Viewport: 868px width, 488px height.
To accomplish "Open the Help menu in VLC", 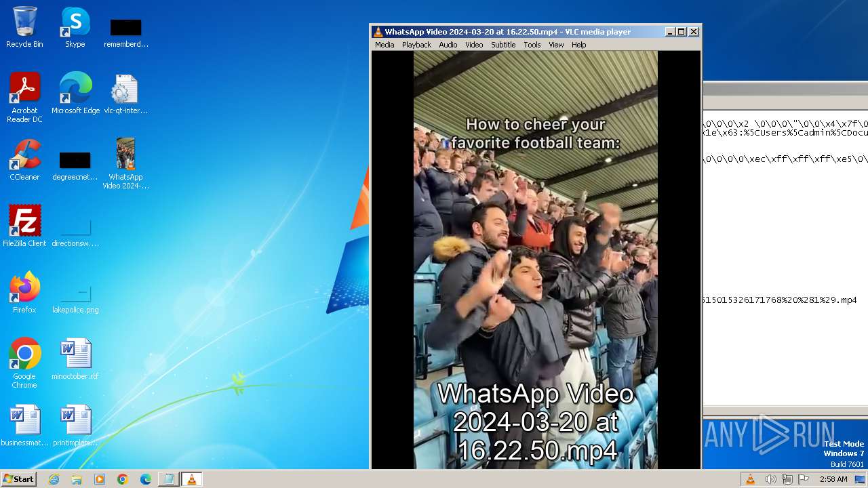I will coord(578,45).
